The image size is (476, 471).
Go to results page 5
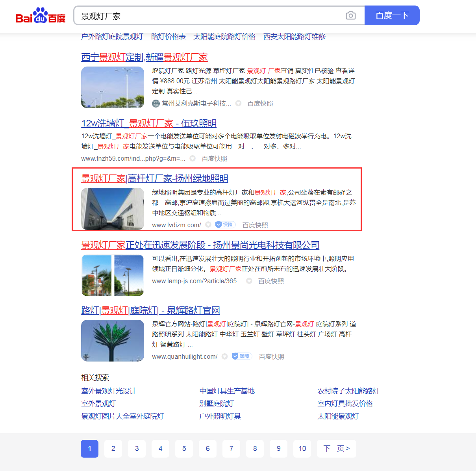coord(184,449)
